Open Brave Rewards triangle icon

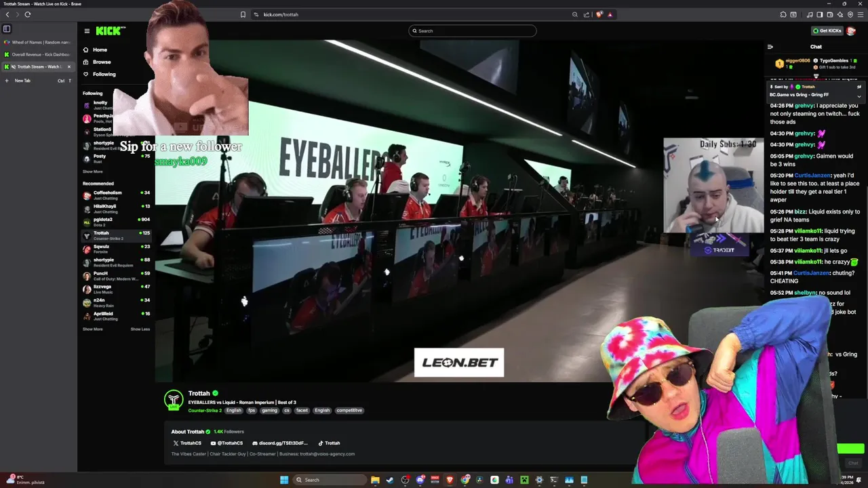coord(610,14)
